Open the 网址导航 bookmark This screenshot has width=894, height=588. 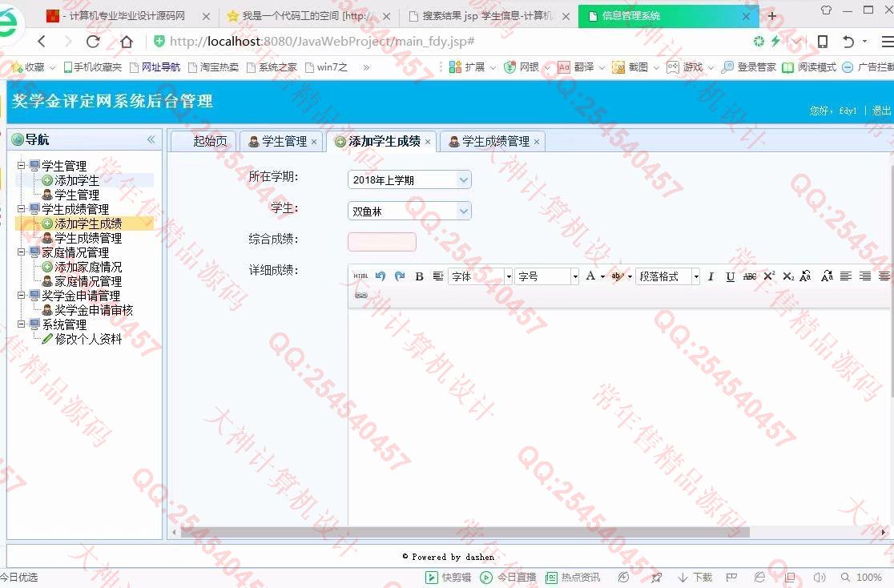coord(155,67)
